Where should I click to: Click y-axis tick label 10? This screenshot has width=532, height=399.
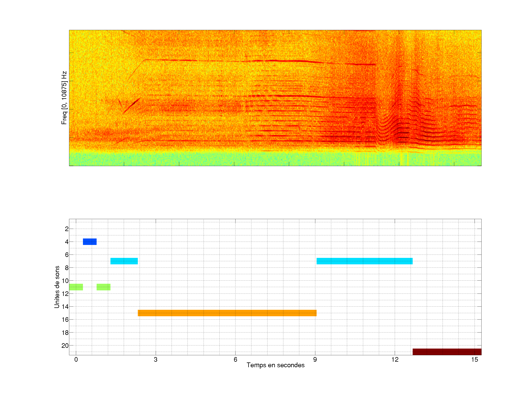click(x=65, y=281)
